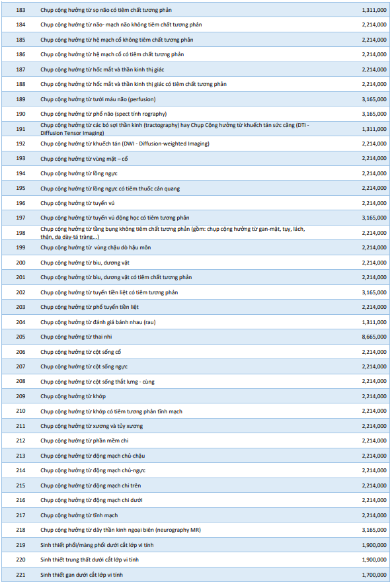Select row number 194 cell
Viewport: 392px width, 586px height.
coord(20,173)
